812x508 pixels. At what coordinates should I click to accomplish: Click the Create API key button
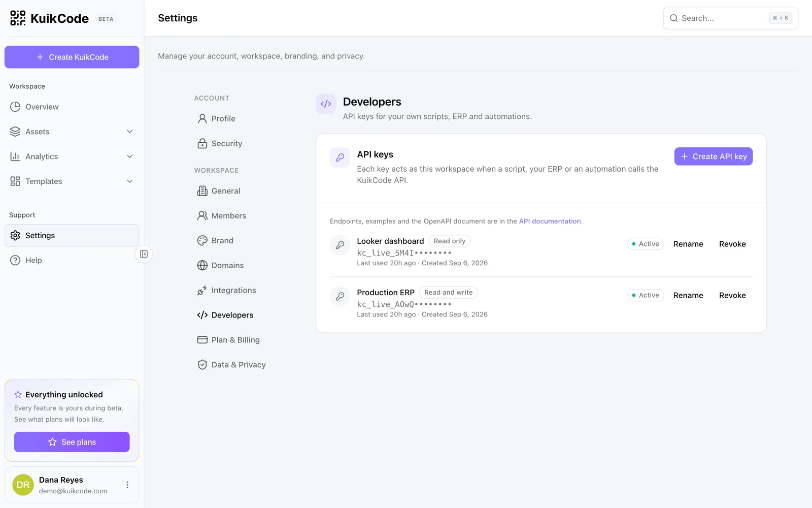click(x=713, y=156)
